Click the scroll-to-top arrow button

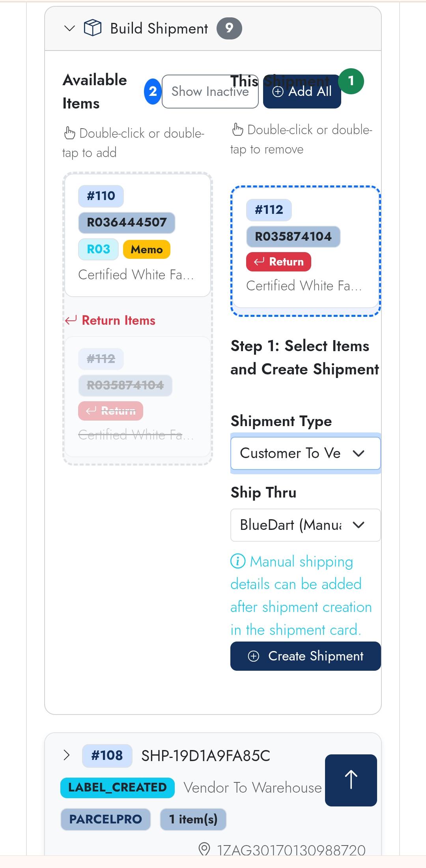(351, 780)
